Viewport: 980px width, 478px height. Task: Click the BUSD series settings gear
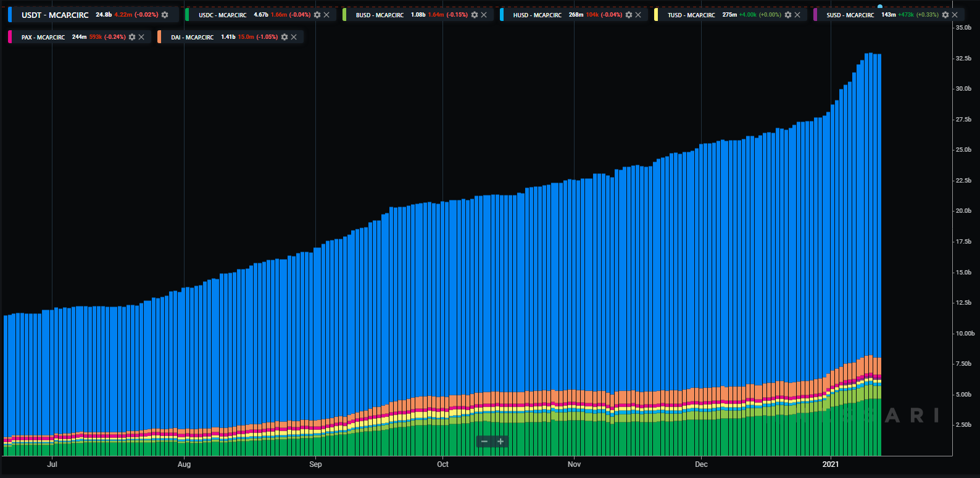[x=475, y=15]
